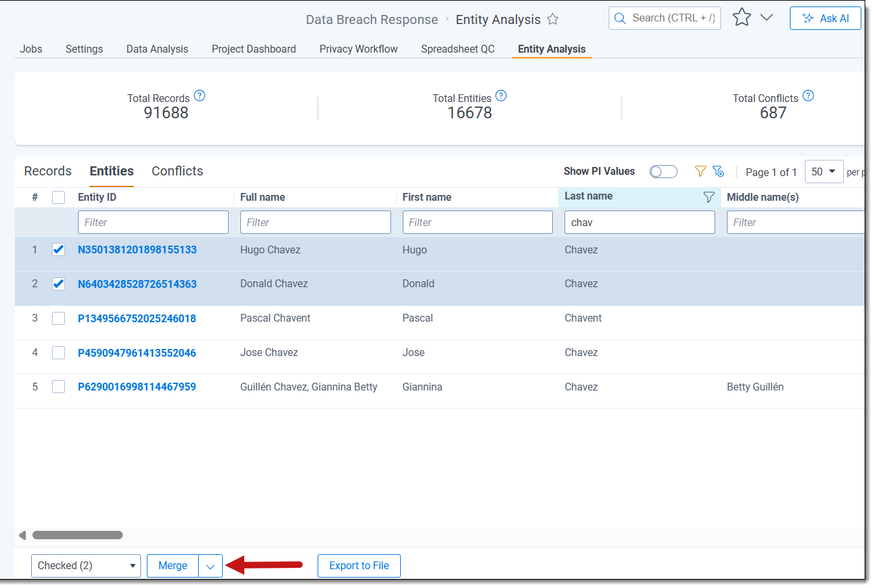Open the Privacy Workflow tab
The height and width of the screenshot is (588, 875).
click(359, 49)
